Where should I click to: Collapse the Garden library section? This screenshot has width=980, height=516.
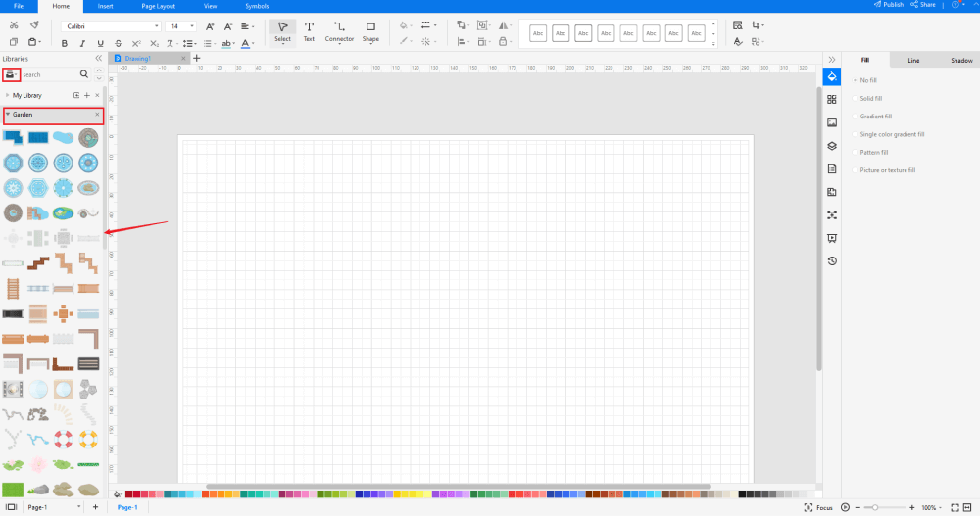point(8,115)
